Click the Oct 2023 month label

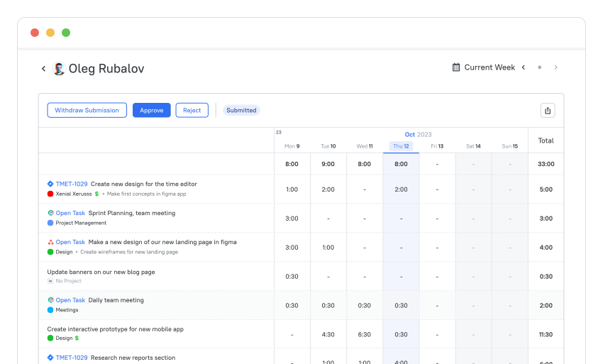(x=418, y=134)
